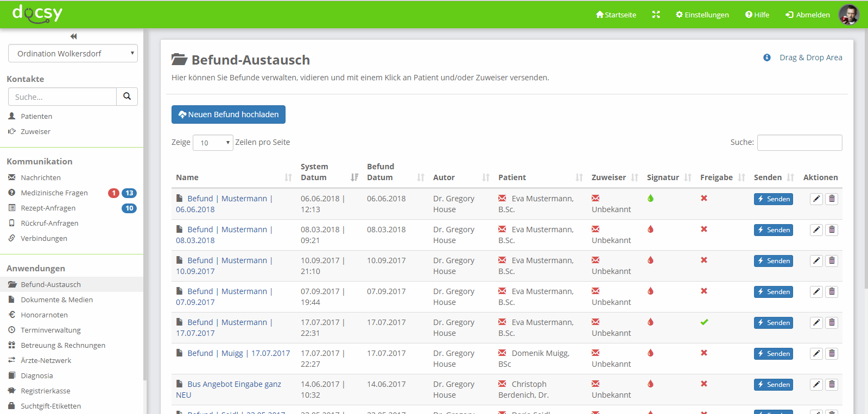Click Zuweiser mail icon in 06.06.2018 row
This screenshot has height=414, width=868.
pos(595,198)
